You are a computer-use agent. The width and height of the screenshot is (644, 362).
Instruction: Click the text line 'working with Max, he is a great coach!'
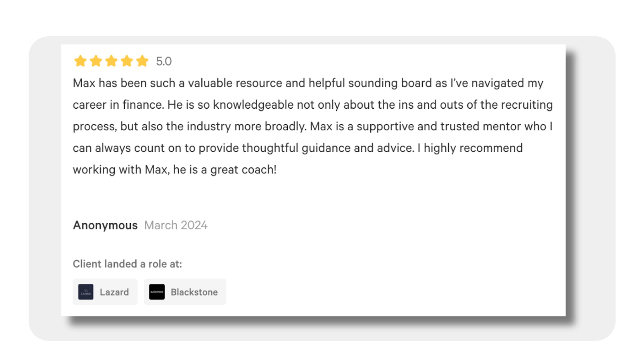pos(174,170)
